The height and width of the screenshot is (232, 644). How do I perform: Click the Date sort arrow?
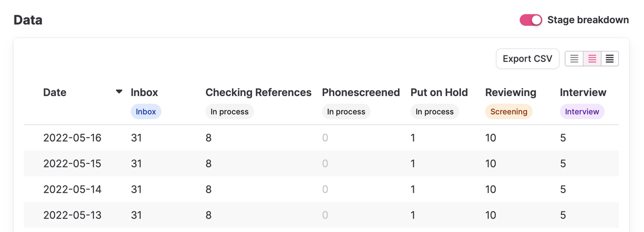pyautogui.click(x=119, y=92)
